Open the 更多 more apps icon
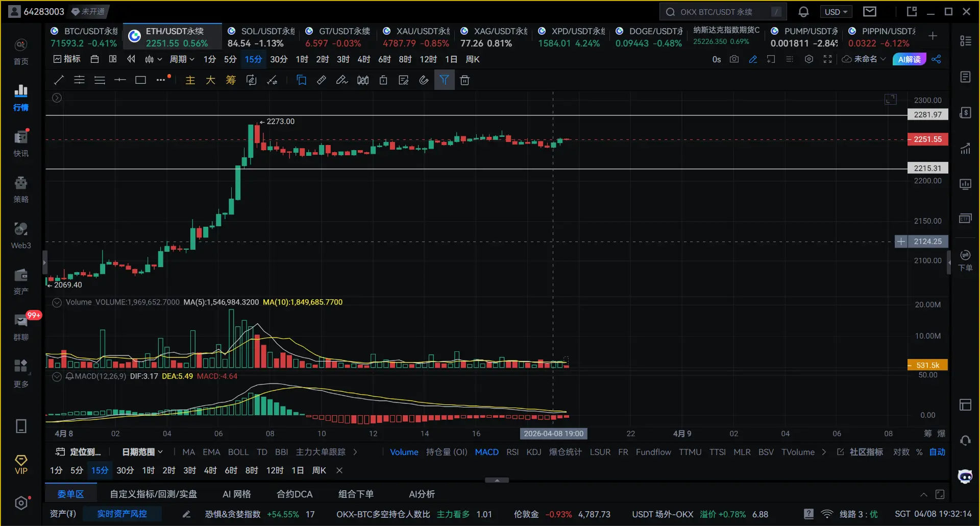Viewport: 980px width, 526px height. click(x=21, y=373)
